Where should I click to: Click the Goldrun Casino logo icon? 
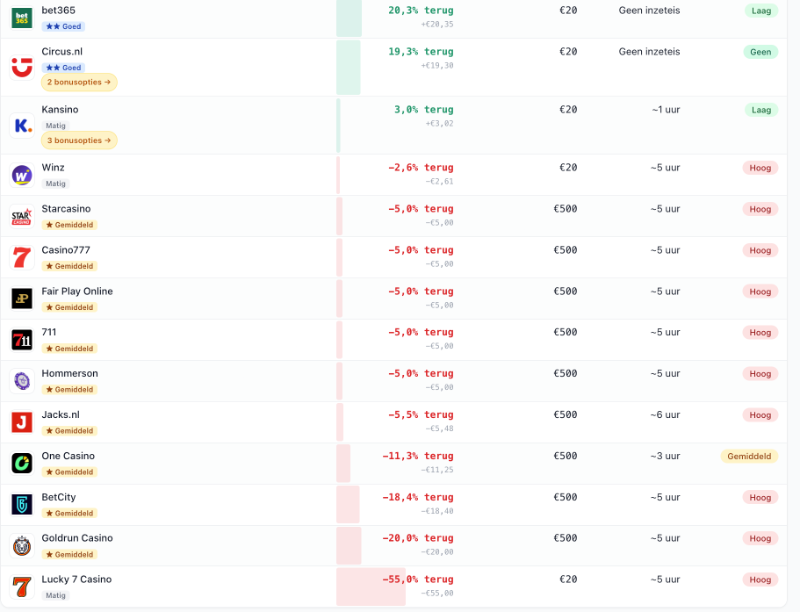coord(21,545)
